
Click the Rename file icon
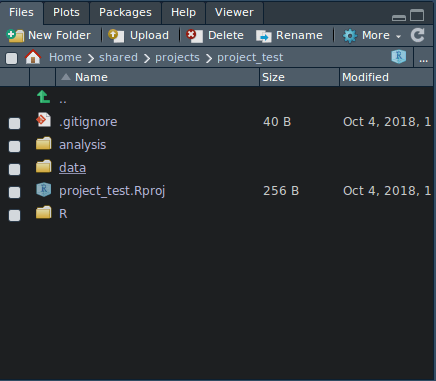tap(264, 36)
